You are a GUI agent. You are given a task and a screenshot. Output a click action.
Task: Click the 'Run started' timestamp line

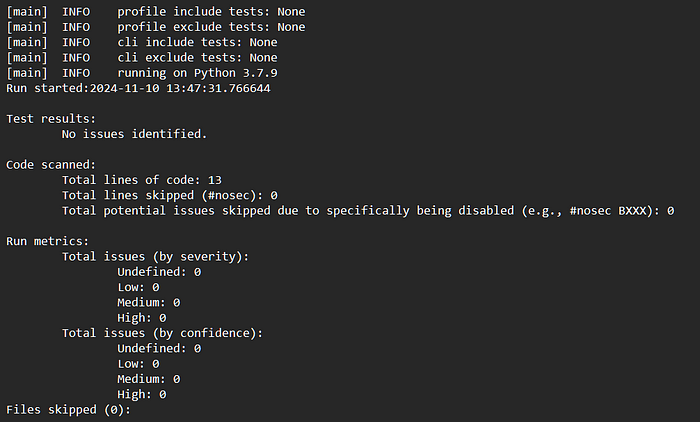[138, 88]
